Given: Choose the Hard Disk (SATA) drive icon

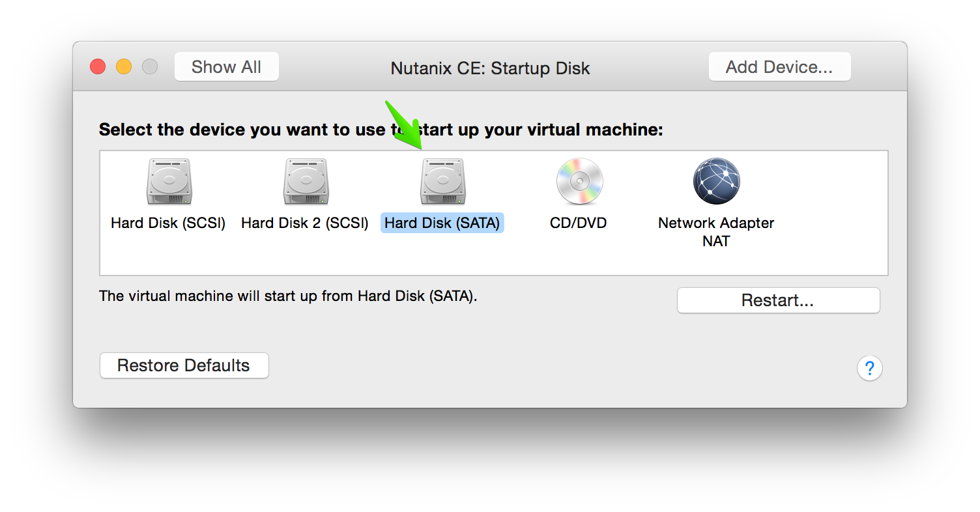Looking at the screenshot, I should click(442, 182).
